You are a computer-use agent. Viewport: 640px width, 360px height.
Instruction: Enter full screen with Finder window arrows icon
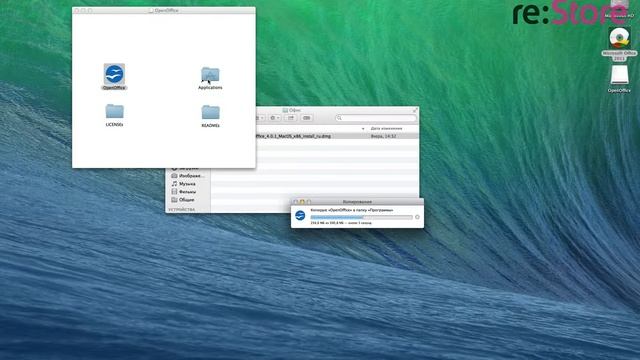415,110
